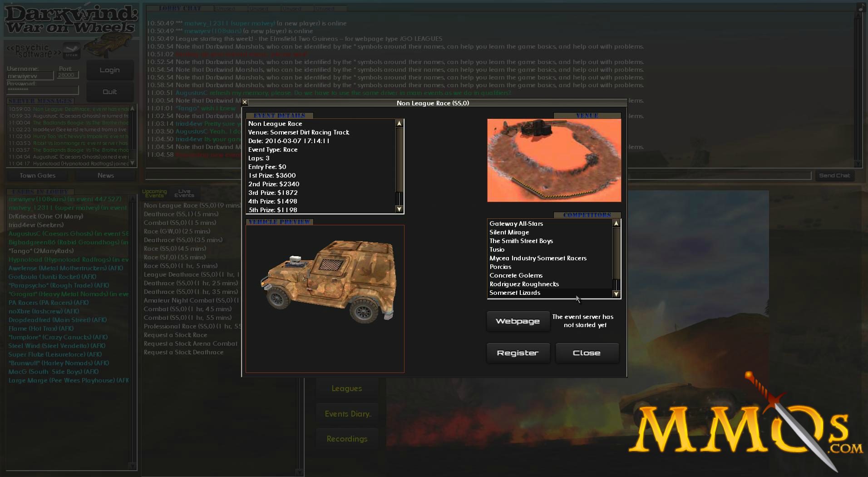
Task: Click the up arrow of Event Details list
Action: [x=399, y=124]
